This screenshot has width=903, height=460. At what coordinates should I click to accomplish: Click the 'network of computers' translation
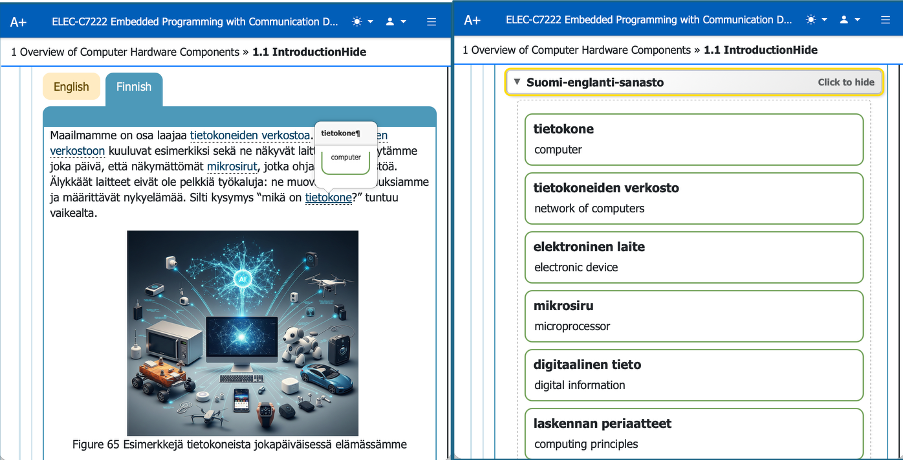click(589, 208)
